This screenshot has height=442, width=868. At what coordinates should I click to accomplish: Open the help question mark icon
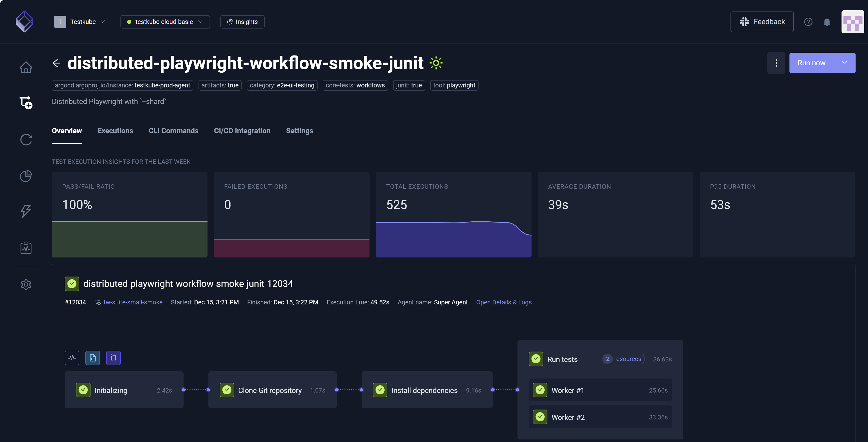(x=808, y=22)
